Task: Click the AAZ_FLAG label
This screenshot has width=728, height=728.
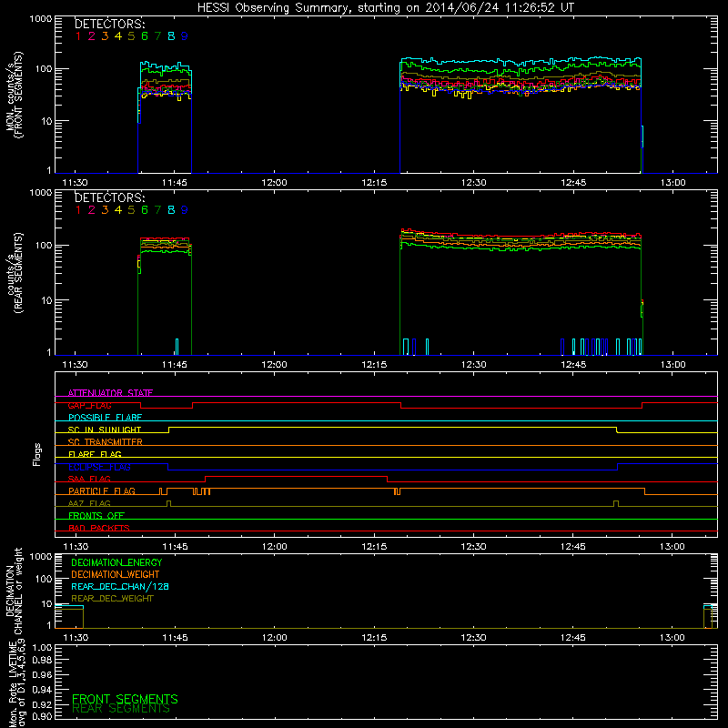Action: coord(89,503)
